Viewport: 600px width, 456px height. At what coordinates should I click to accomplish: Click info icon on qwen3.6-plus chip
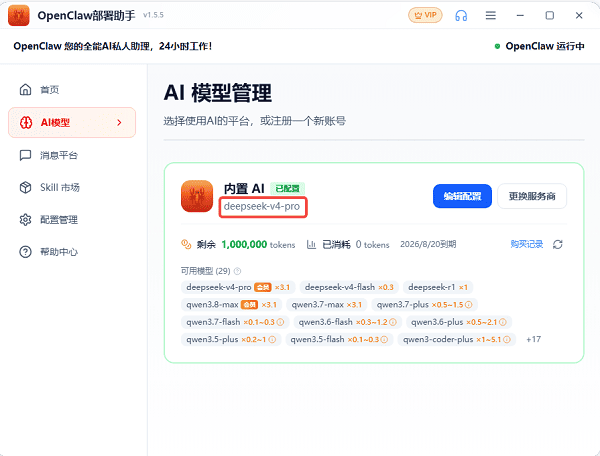[x=503, y=322]
